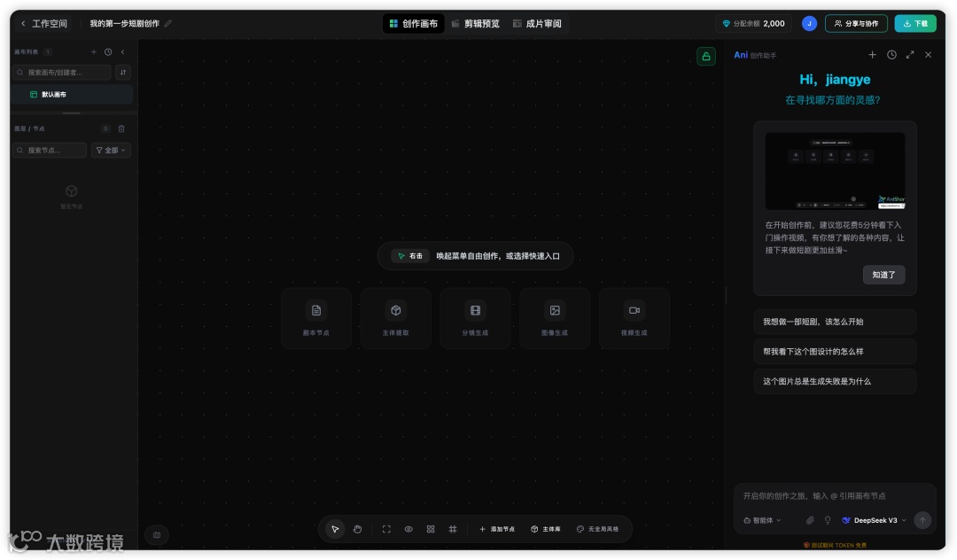Click the minimap icon at canvas bottom-left
This screenshot has width=957, height=560.
pos(157,535)
